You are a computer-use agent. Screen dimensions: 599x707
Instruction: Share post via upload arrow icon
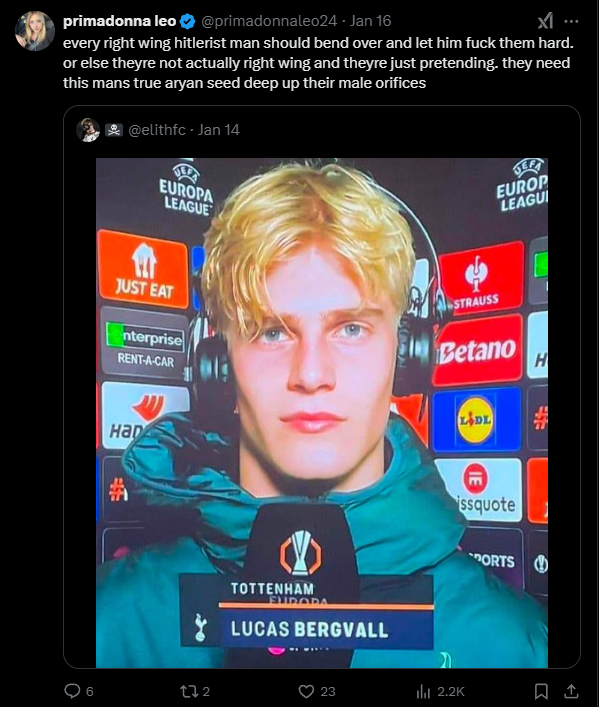pos(571,691)
